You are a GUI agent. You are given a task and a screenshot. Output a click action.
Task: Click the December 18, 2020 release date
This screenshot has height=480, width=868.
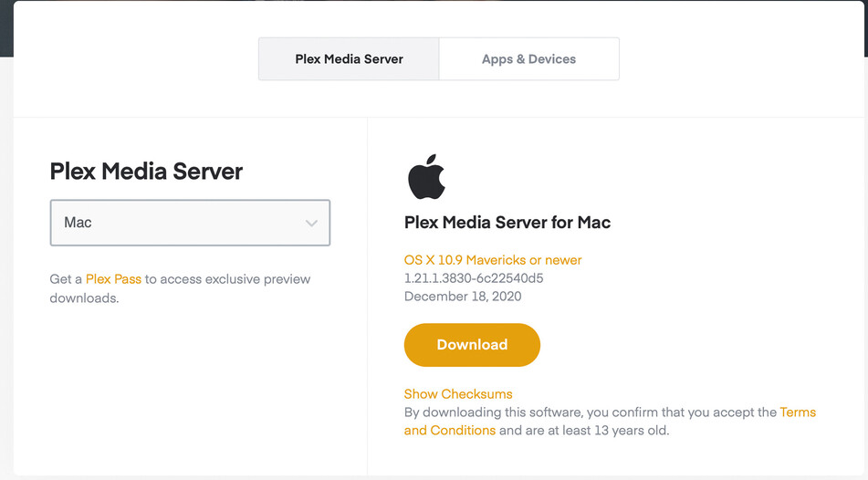coord(463,297)
